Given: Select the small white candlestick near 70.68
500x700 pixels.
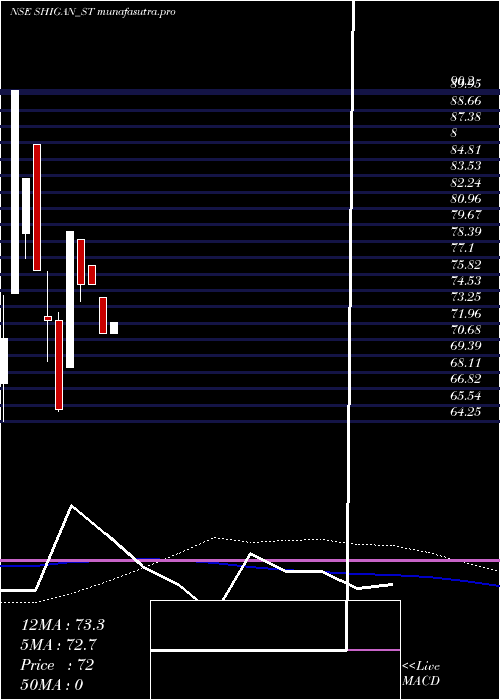Looking at the screenshot, I should [x=114, y=328].
